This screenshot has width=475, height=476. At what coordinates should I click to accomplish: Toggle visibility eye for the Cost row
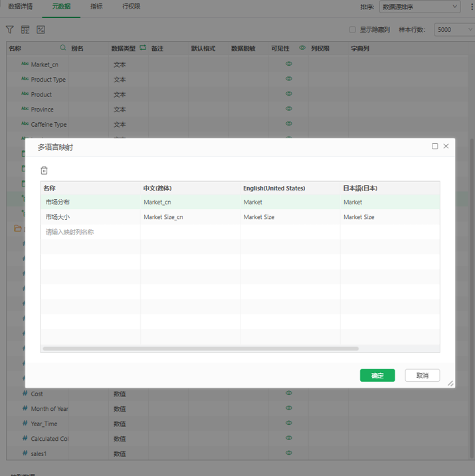pos(289,394)
